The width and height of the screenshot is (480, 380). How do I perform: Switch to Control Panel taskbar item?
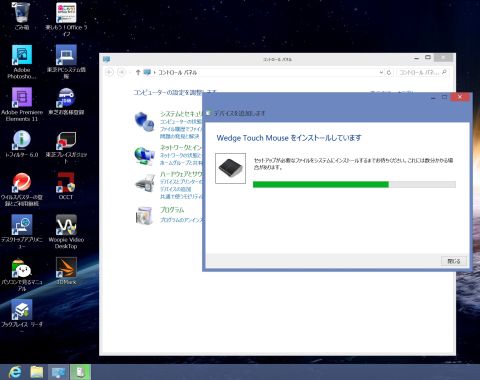coord(59,372)
